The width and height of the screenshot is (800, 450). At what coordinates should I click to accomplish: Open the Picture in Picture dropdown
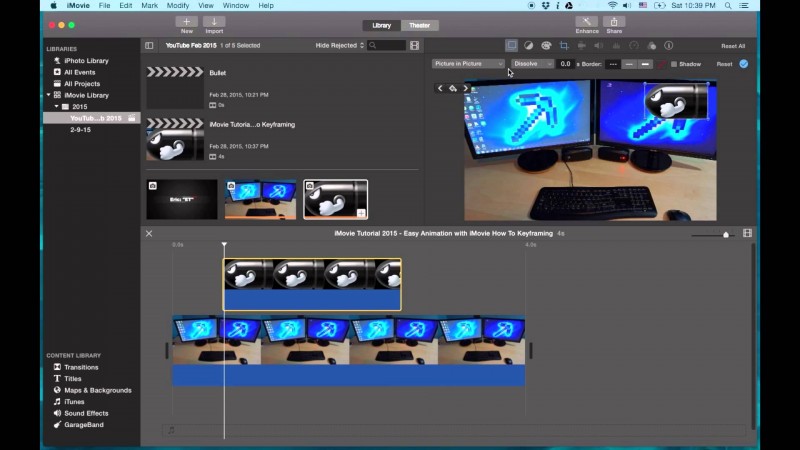pos(468,64)
